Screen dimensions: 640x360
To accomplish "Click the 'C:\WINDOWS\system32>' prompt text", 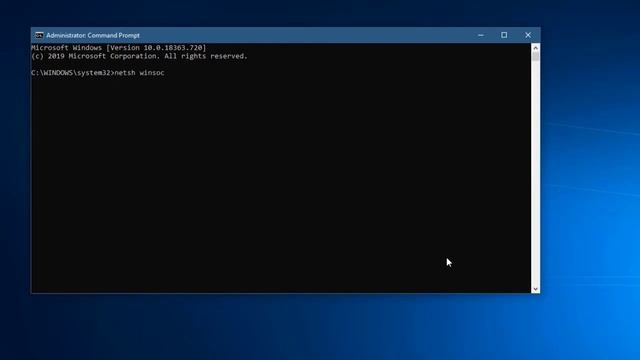I will 73,73.
